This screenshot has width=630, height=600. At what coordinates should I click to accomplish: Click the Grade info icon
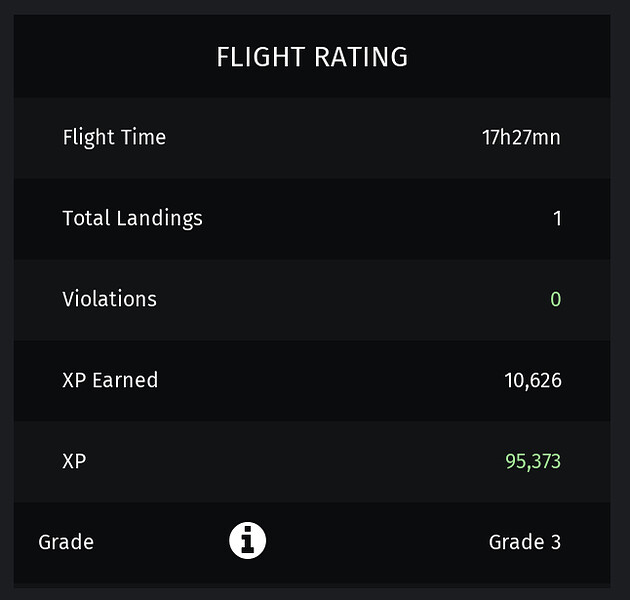[248, 541]
